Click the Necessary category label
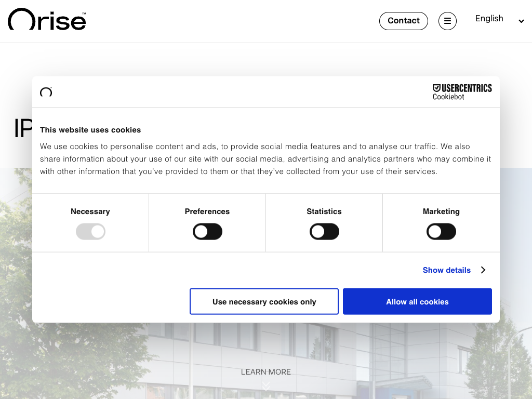532x399 pixels. point(90,211)
